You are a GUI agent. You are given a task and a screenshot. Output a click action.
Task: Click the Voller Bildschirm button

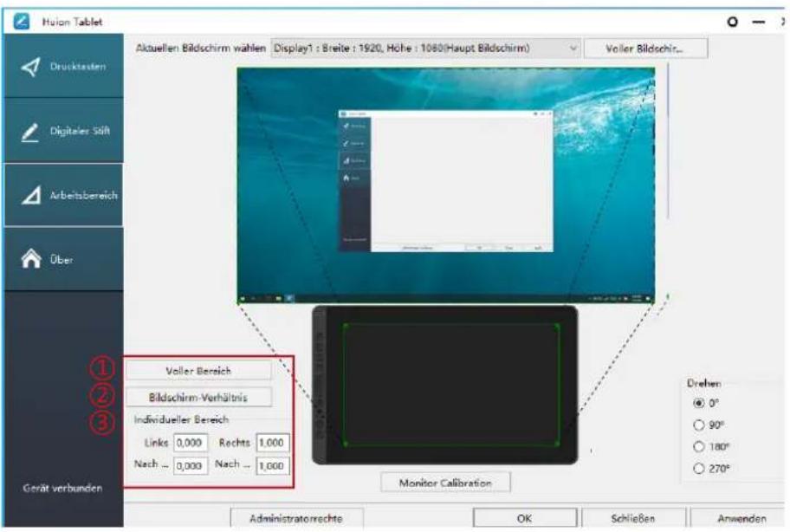pos(645,49)
